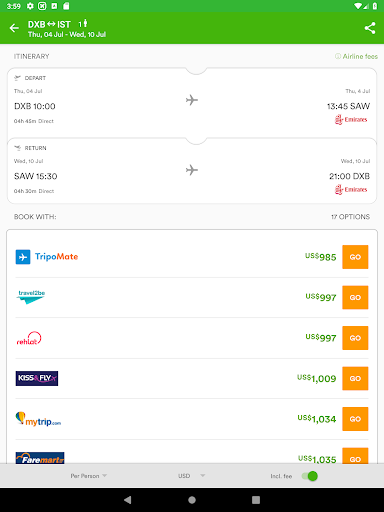Image resolution: width=384 pixels, height=512 pixels.
Task: Open the Airline fees info
Action: point(356,56)
